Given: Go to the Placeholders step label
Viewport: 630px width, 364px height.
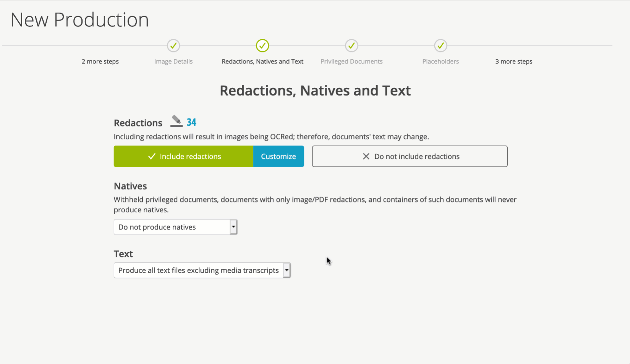Looking at the screenshot, I should pos(441,61).
